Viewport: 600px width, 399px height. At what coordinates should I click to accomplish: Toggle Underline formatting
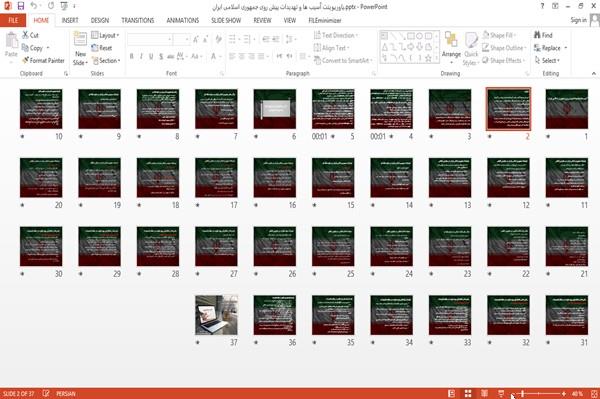(151, 57)
